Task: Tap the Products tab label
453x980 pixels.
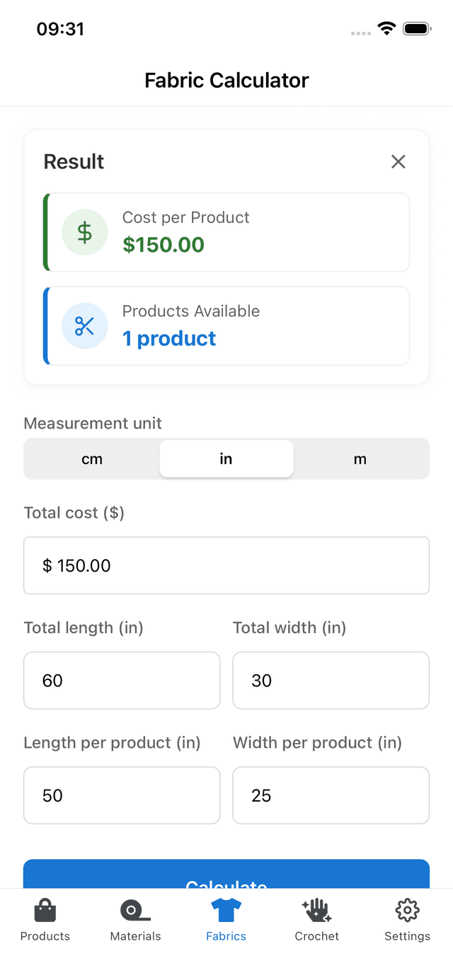Action: tap(45, 936)
